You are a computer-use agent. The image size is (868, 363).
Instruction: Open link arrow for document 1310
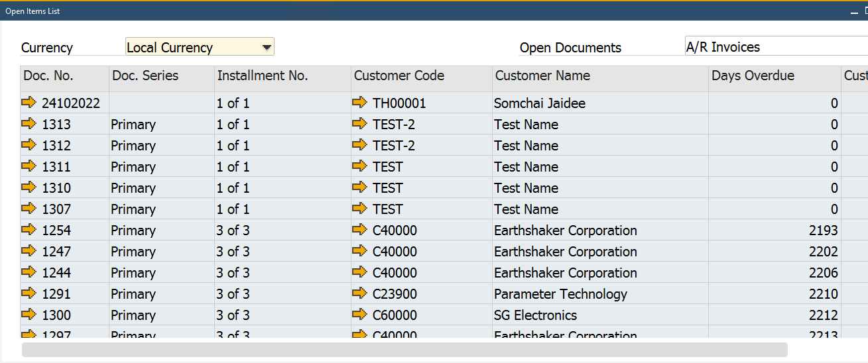pos(29,187)
